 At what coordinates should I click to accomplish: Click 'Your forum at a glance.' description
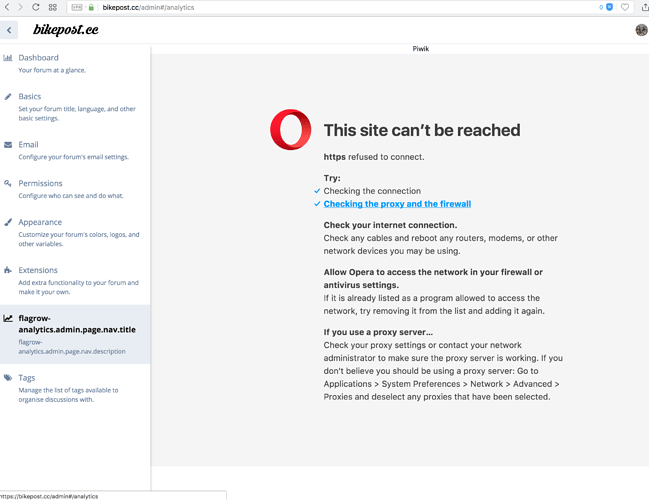tap(52, 70)
